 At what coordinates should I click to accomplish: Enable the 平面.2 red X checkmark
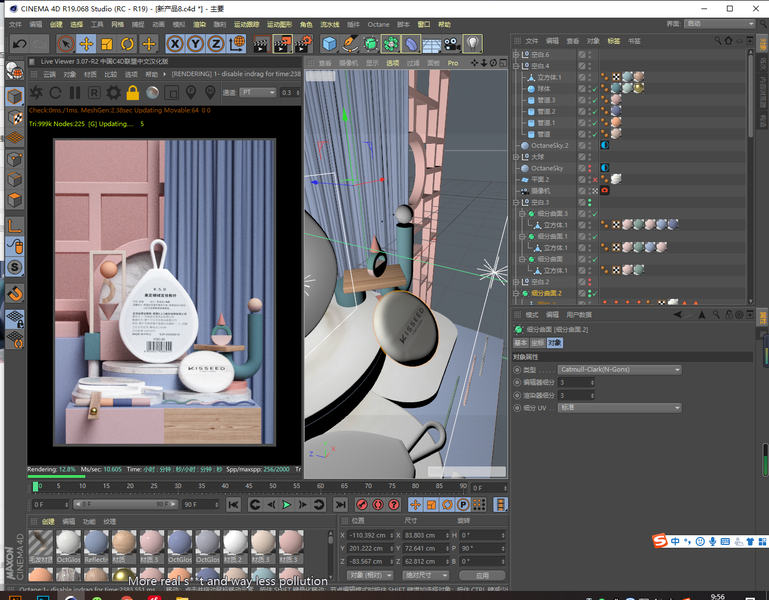pos(595,180)
